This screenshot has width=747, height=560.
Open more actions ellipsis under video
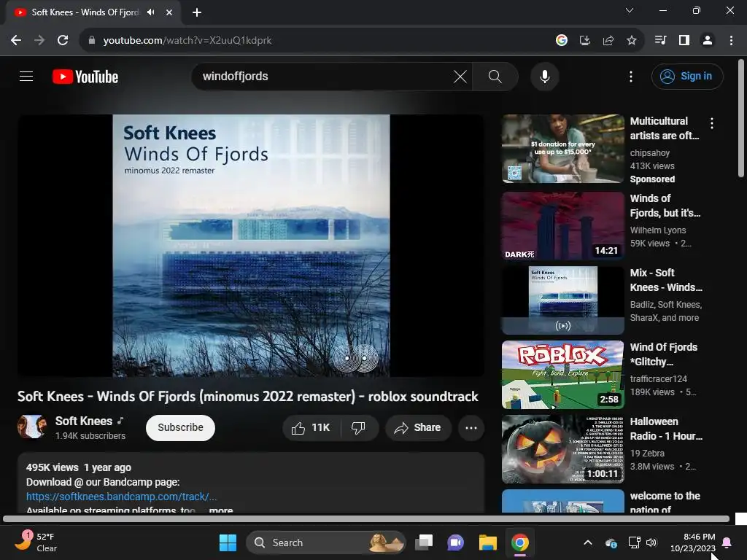(x=471, y=427)
